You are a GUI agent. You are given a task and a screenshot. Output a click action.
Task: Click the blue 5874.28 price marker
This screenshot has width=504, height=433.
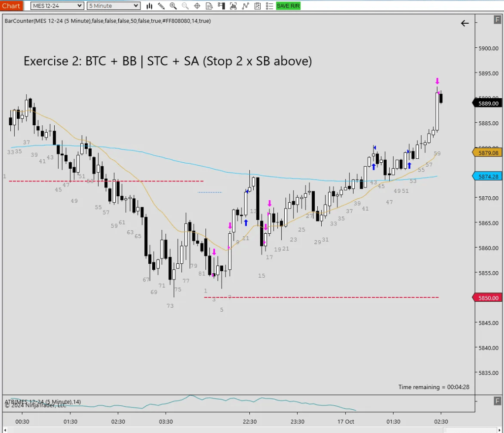pyautogui.click(x=488, y=177)
